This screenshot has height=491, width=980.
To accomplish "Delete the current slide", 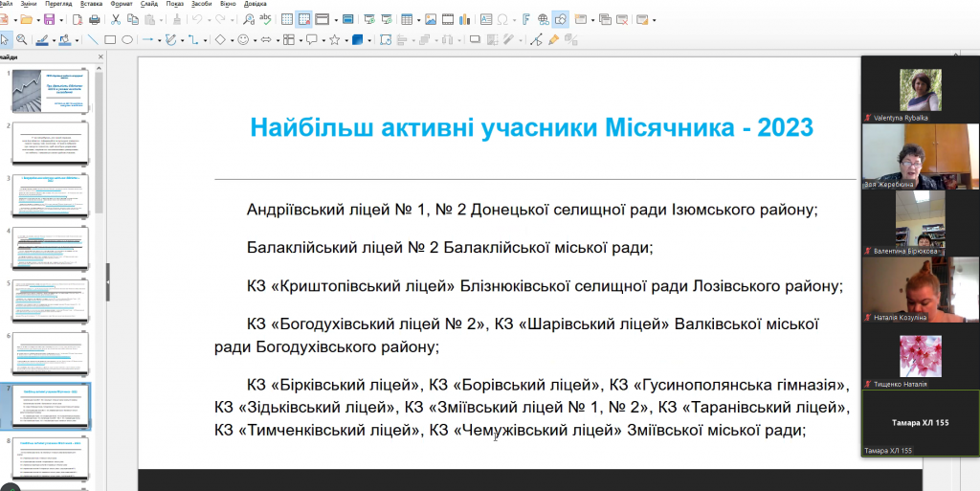I will pyautogui.click(x=622, y=20).
